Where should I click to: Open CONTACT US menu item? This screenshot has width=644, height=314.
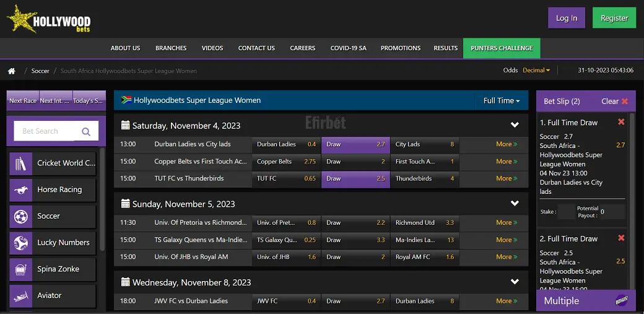coord(256,48)
